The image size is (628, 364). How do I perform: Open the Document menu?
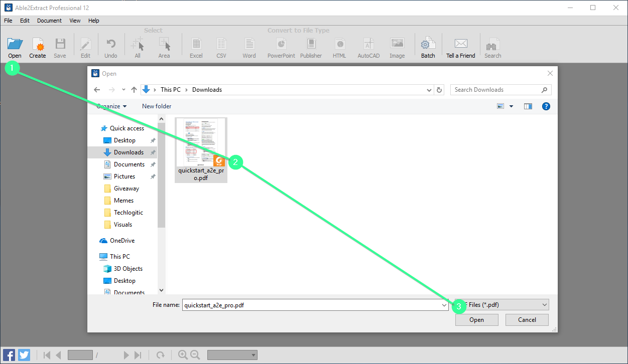pyautogui.click(x=49, y=21)
